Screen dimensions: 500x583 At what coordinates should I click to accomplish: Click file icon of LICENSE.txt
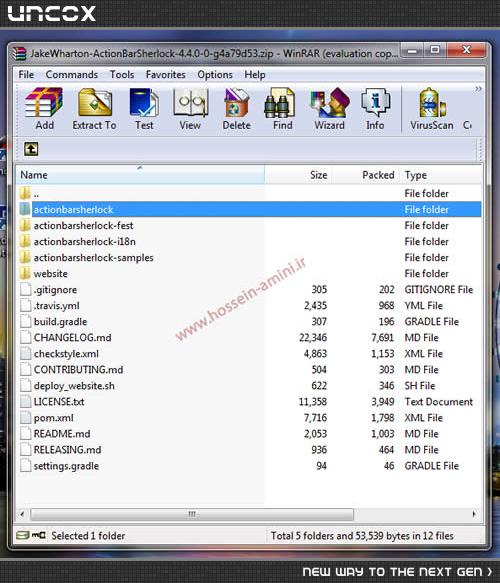point(25,402)
